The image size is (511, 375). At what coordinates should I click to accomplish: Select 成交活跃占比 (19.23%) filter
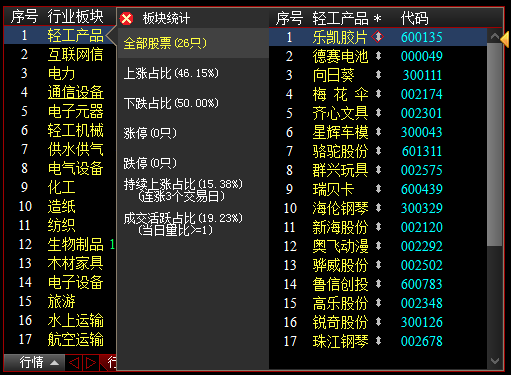[x=183, y=224]
